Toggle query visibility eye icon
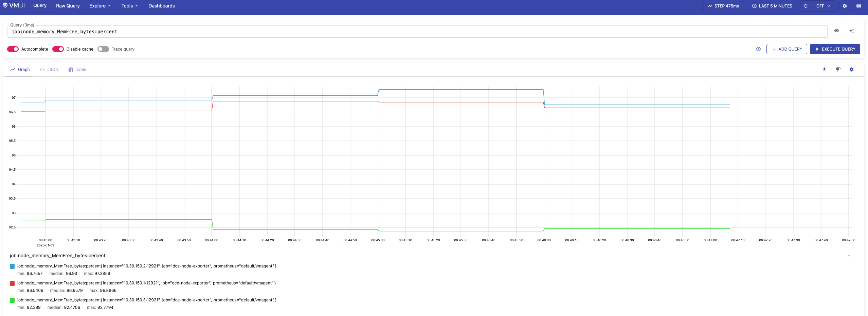This screenshot has width=868, height=316. pos(836,31)
